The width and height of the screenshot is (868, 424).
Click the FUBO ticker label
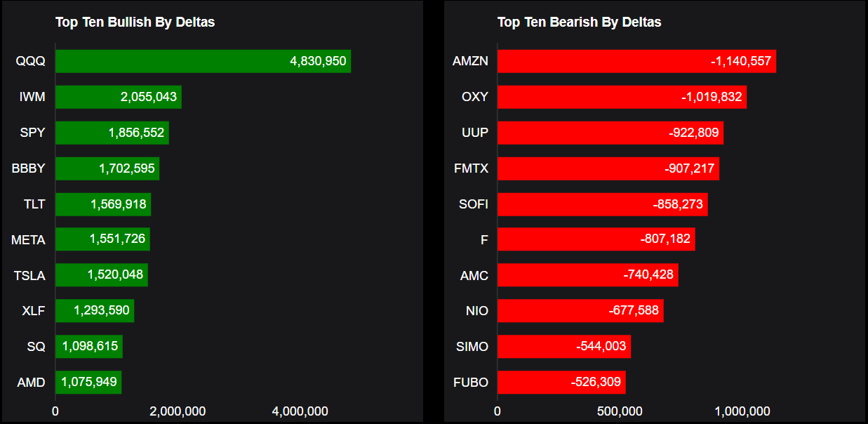click(472, 383)
